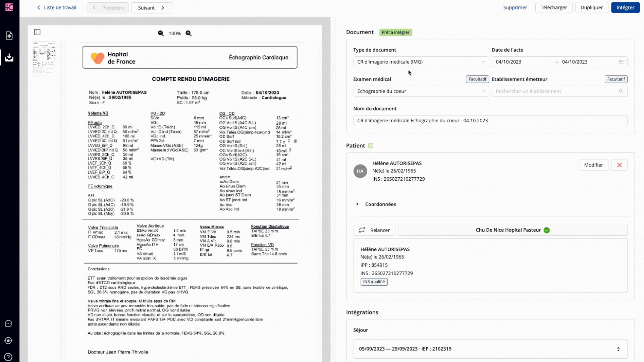The width and height of the screenshot is (644, 362).
Task: Click the Hopital de France logo
Action: (x=113, y=58)
